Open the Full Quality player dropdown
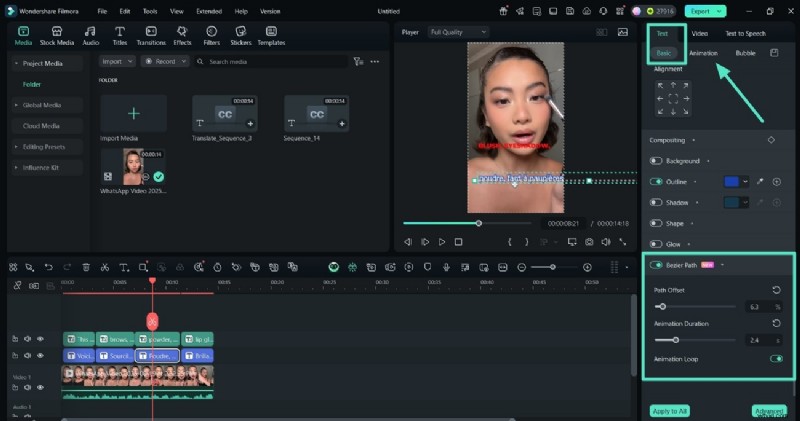Screen dimensions: 800x421 tap(458, 32)
